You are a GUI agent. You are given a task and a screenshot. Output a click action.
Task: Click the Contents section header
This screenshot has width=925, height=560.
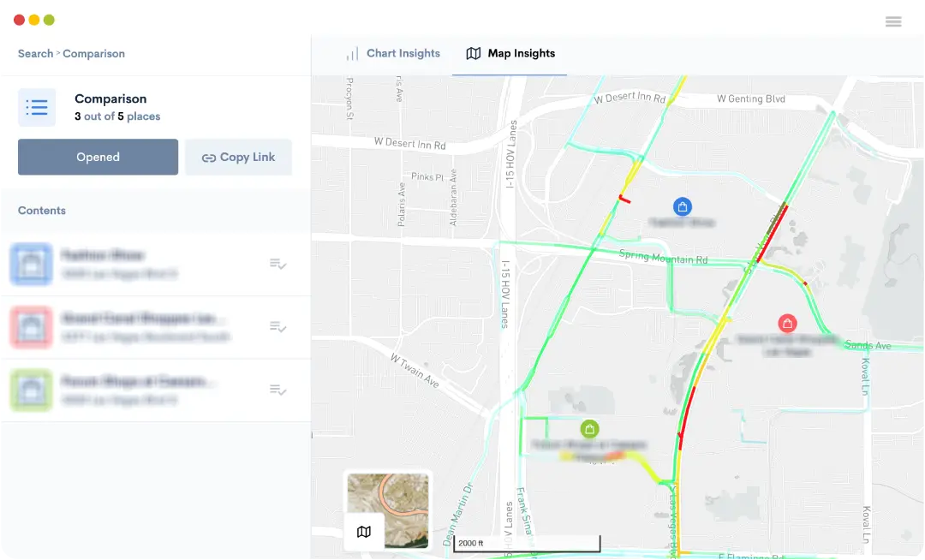point(42,211)
